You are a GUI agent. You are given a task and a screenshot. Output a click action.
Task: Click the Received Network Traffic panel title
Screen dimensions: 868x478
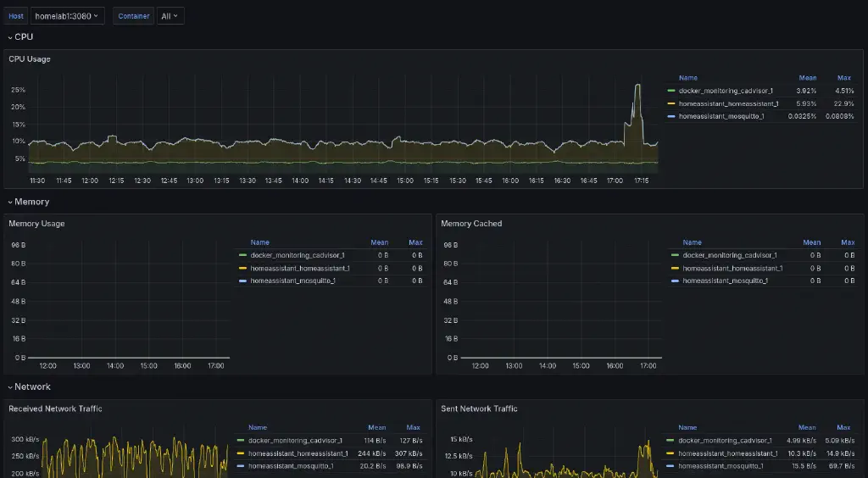[55, 409]
